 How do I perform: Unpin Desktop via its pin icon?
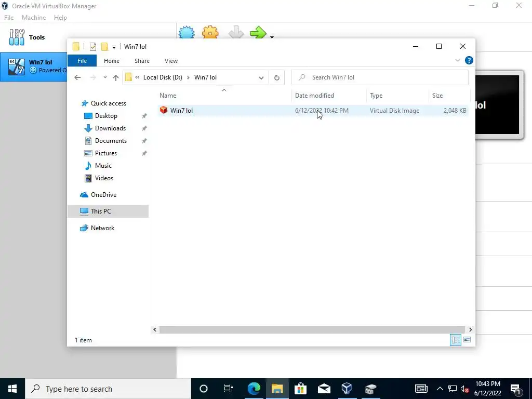[x=144, y=116]
